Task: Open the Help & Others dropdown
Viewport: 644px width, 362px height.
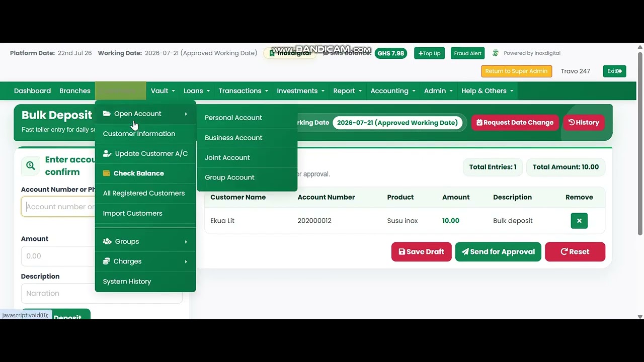Action: [488, 91]
